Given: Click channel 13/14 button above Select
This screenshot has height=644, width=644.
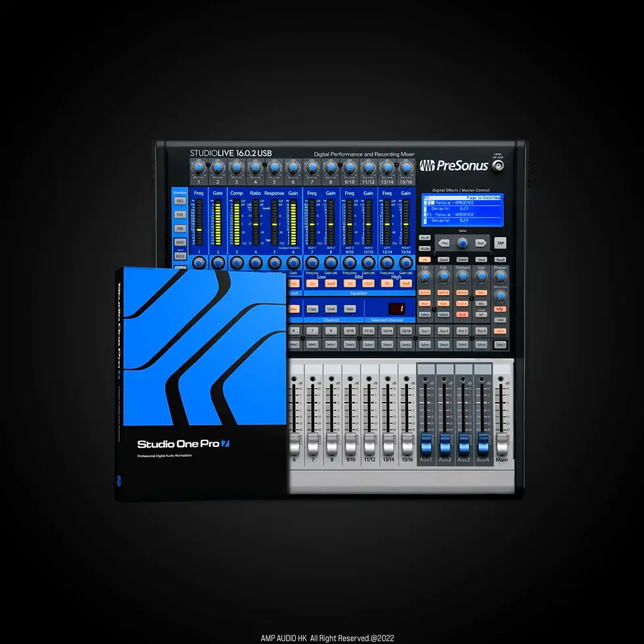Looking at the screenshot, I should pyautogui.click(x=387, y=331).
